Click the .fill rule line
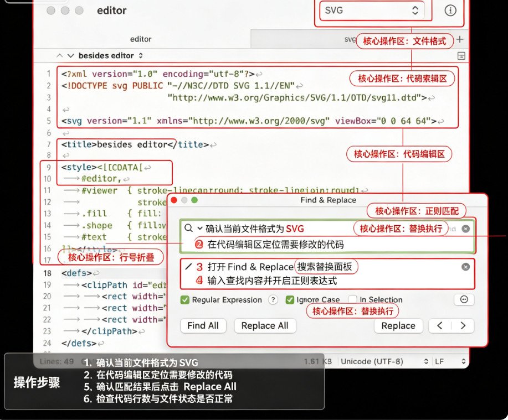The height and width of the screenshot is (420, 508). (121, 214)
